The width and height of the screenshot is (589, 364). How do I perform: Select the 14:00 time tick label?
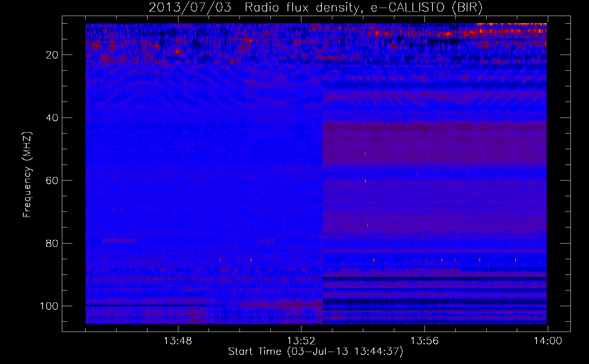[x=548, y=341]
